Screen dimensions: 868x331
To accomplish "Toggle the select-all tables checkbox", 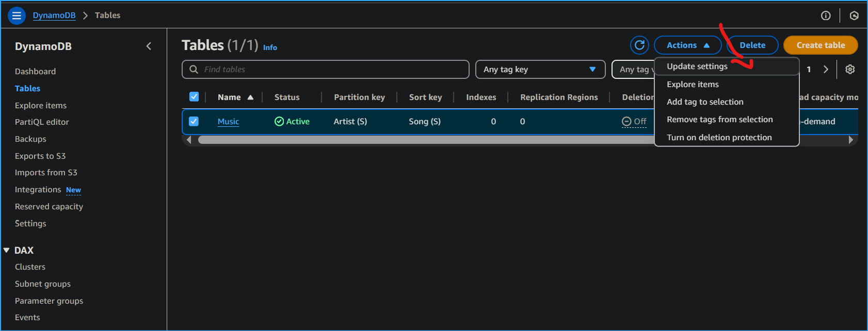I will 194,96.
